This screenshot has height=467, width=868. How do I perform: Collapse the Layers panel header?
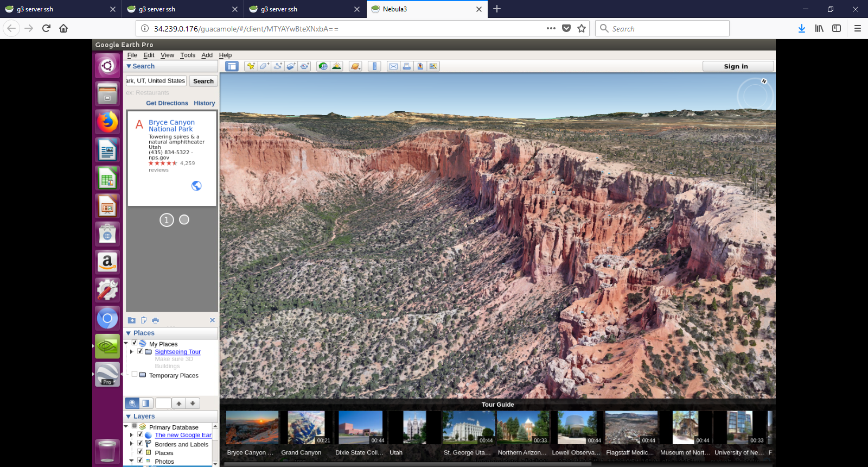click(x=172, y=416)
